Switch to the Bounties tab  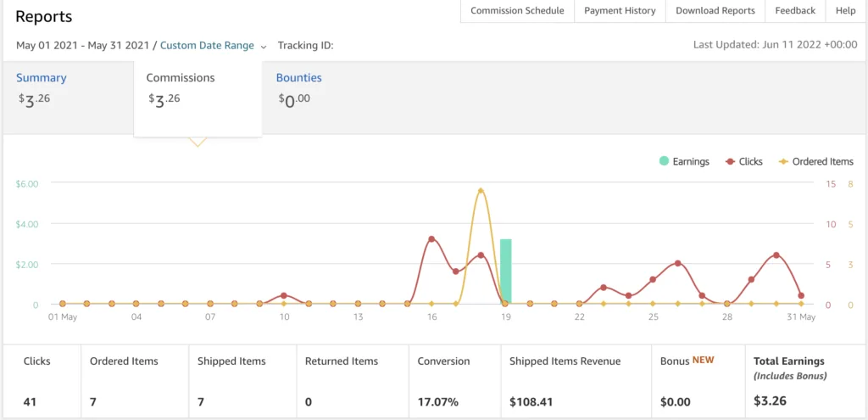pos(299,77)
